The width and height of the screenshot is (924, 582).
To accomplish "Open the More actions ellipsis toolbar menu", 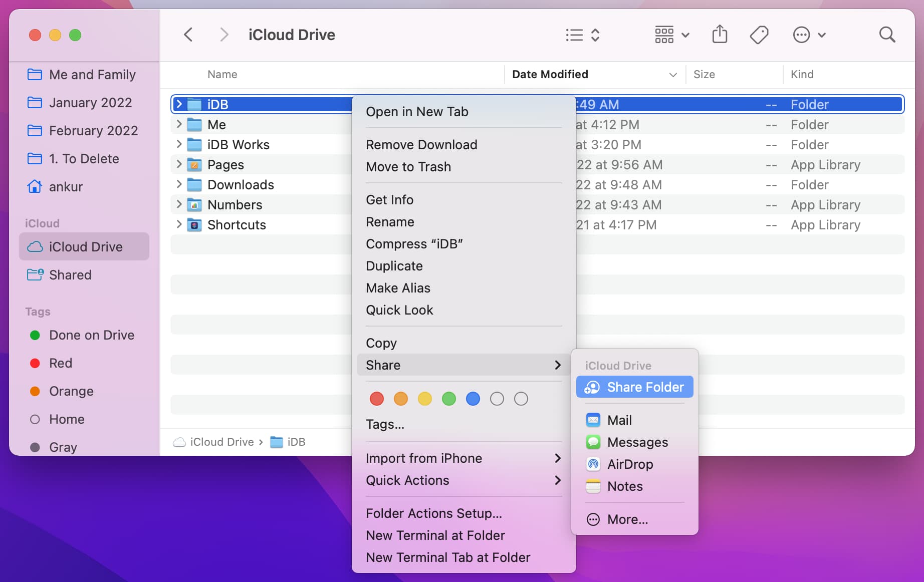I will tap(809, 35).
